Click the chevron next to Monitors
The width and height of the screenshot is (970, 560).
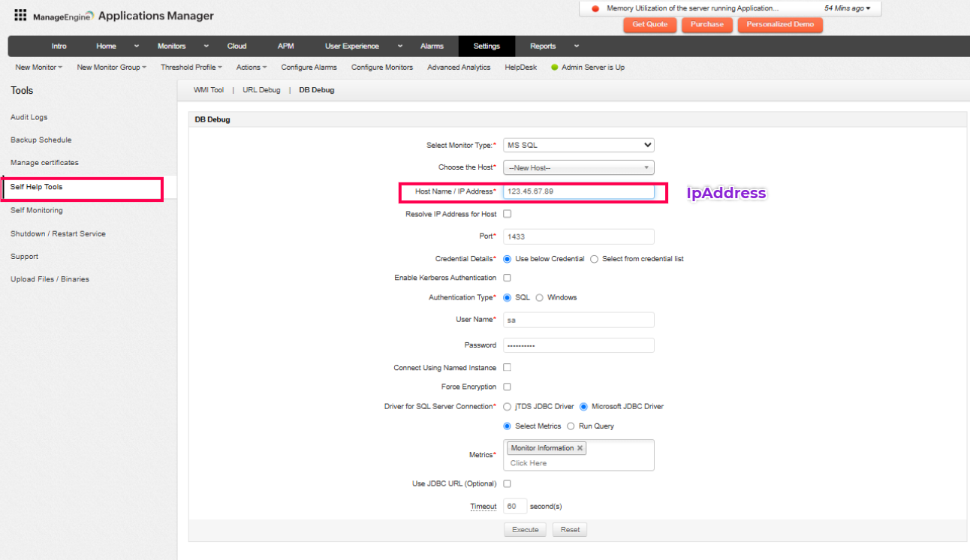(x=206, y=47)
